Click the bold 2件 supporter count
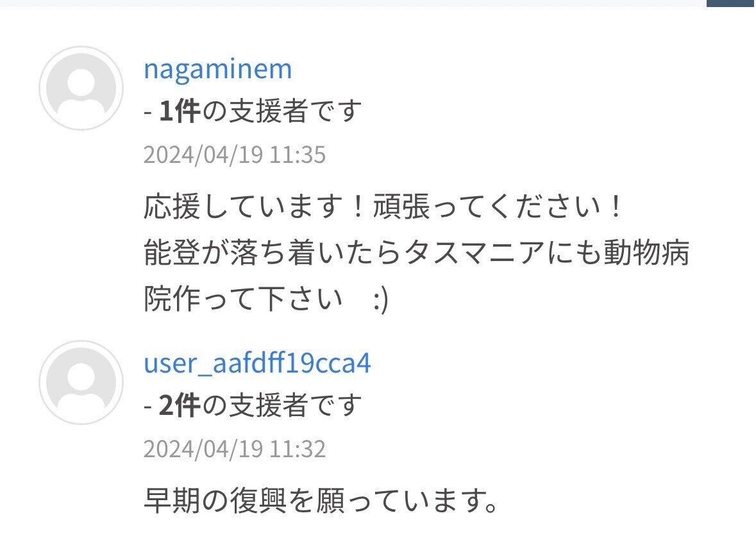Viewport: 756px width, 538px height. tap(180, 405)
